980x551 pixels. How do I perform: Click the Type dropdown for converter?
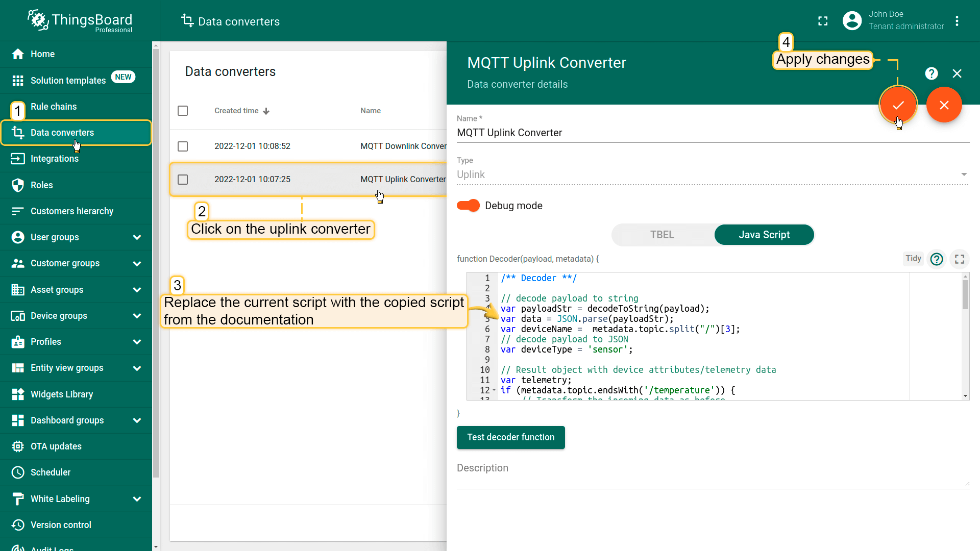(713, 174)
